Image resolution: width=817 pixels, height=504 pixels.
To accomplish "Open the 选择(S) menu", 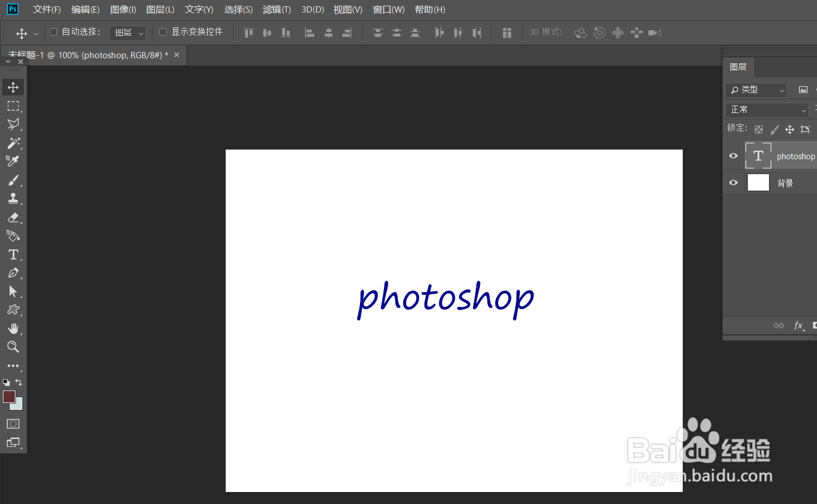I will 238,10.
